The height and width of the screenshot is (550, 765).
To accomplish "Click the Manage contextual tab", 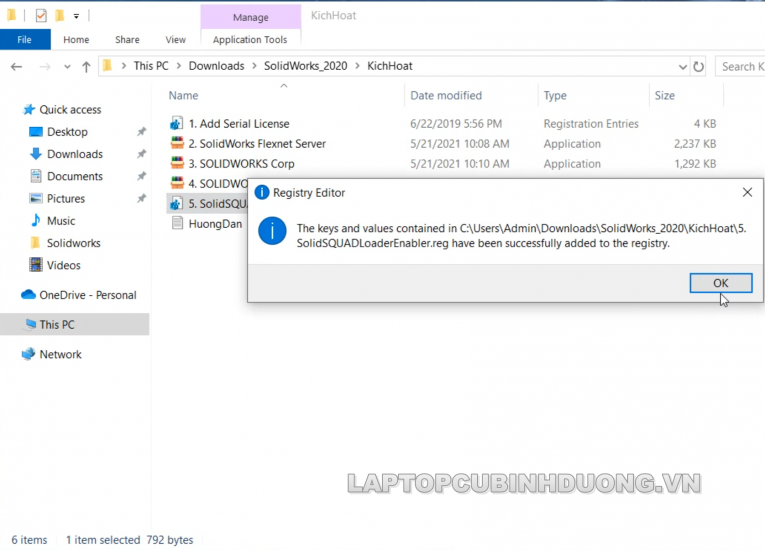I will [x=251, y=17].
